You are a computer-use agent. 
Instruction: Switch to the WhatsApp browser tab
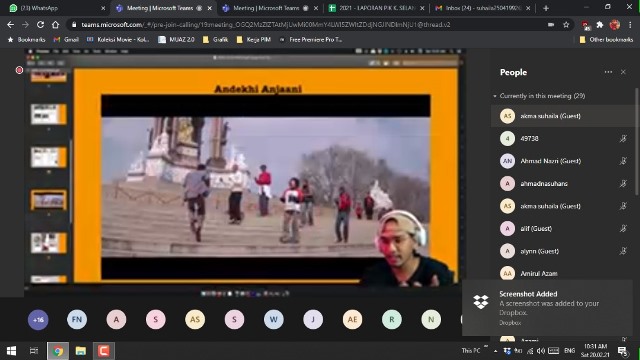point(54,8)
